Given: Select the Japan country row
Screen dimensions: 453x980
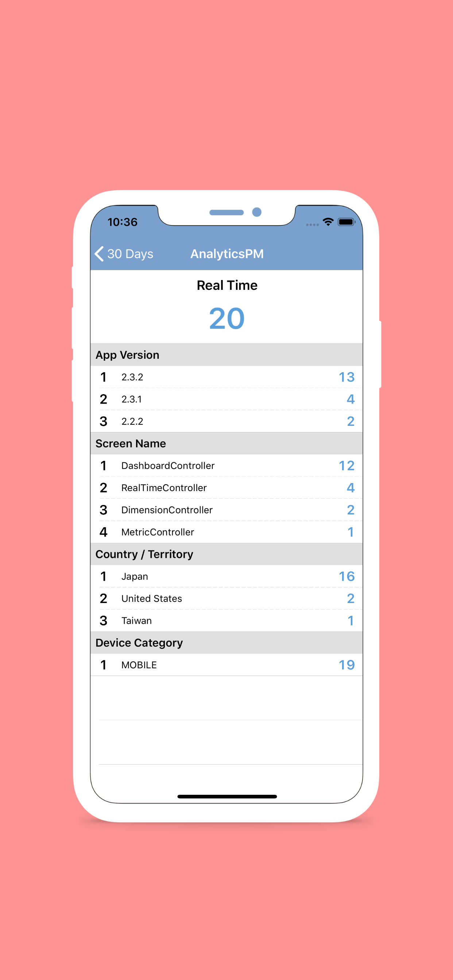Looking at the screenshot, I should coord(226,576).
